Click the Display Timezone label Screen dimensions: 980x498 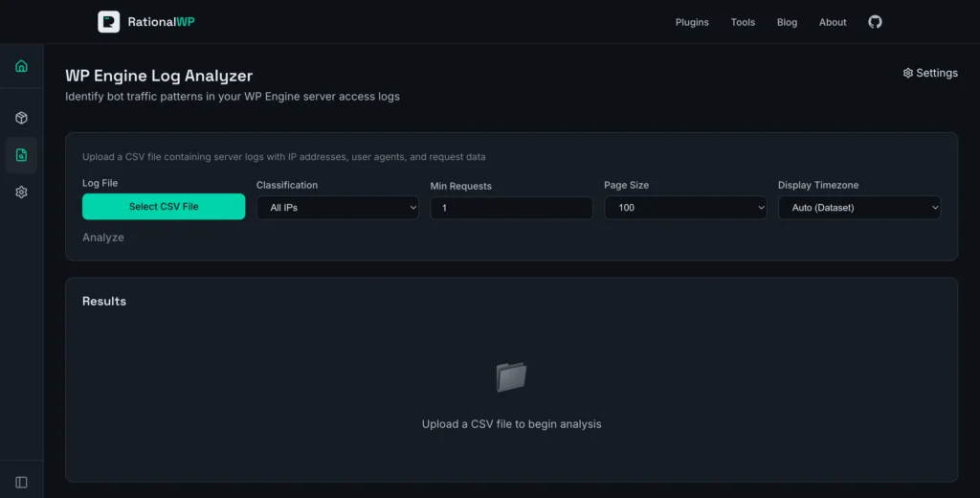pyautogui.click(x=818, y=185)
